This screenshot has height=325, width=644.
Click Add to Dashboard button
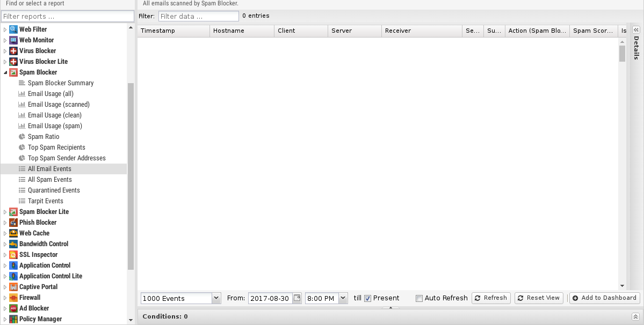(604, 298)
